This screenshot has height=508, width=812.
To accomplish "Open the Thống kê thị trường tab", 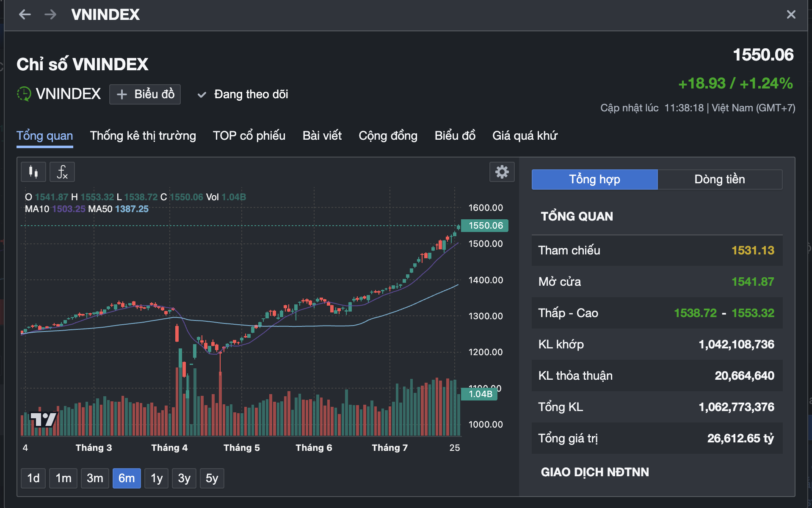I will point(143,136).
